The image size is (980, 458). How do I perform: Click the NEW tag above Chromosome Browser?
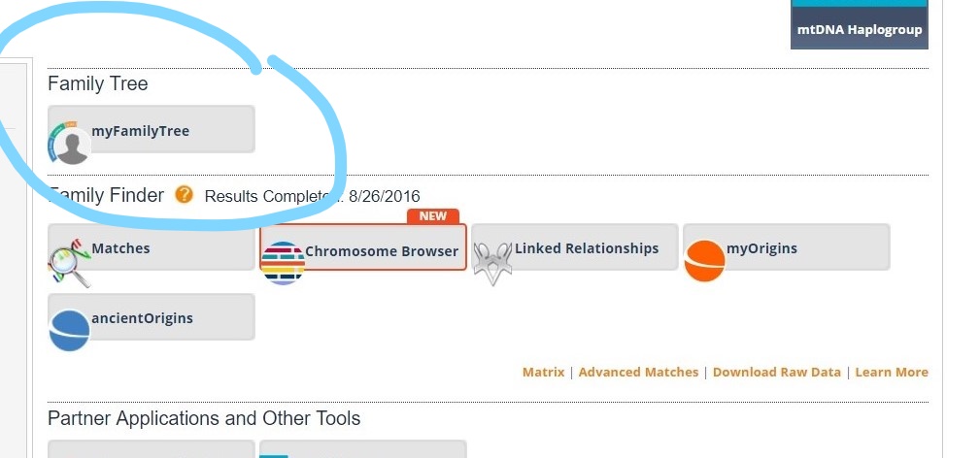pos(433,216)
